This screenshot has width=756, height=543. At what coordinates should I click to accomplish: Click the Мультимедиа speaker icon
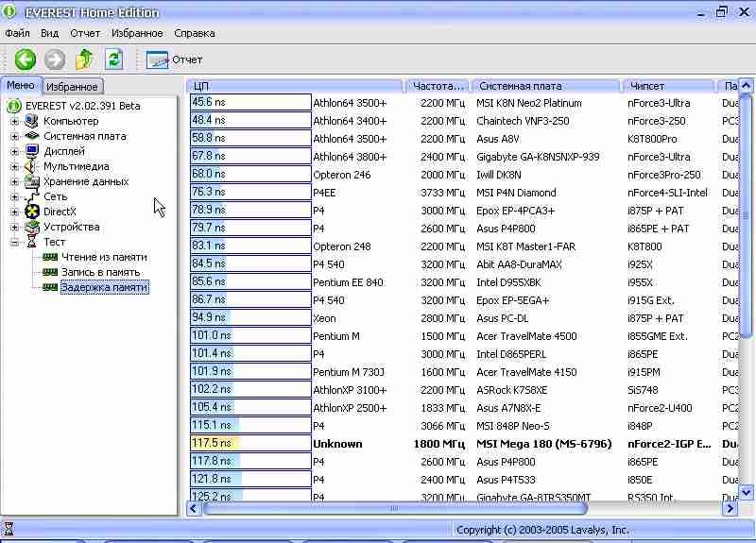click(x=32, y=166)
